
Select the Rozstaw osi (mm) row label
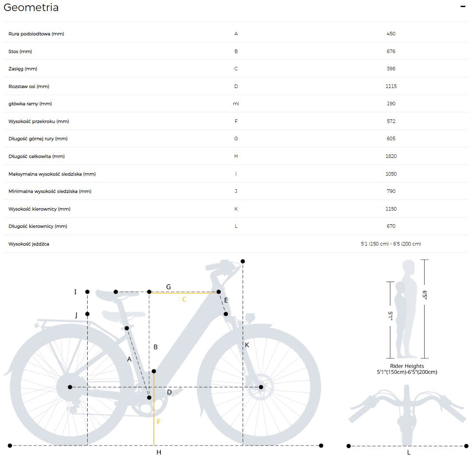click(29, 86)
